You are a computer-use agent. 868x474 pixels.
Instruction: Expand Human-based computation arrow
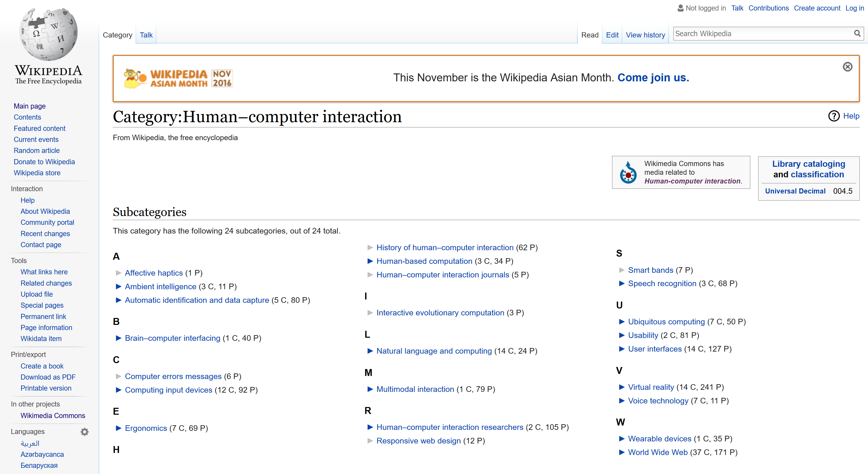tap(370, 261)
